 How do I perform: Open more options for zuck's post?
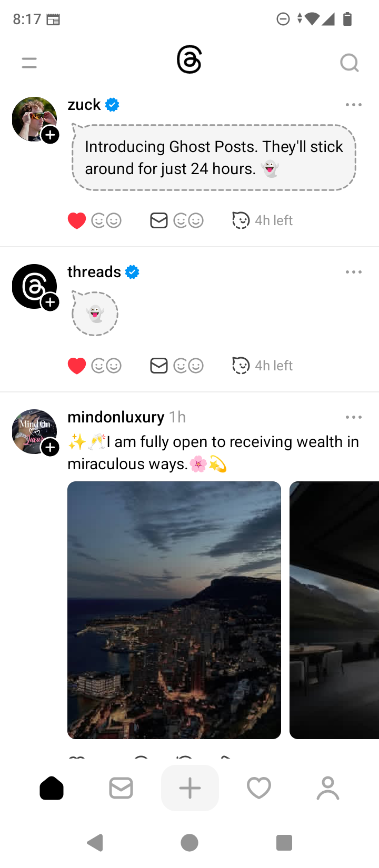pyautogui.click(x=354, y=105)
